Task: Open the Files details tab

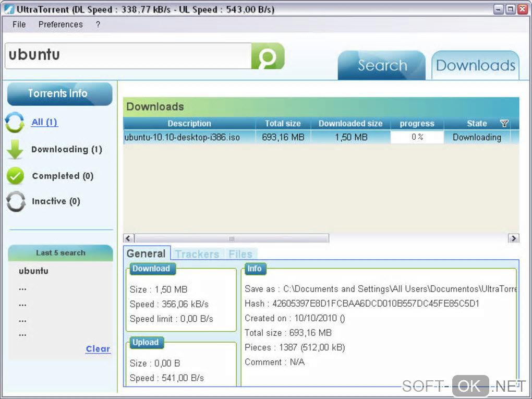Action: pos(240,254)
